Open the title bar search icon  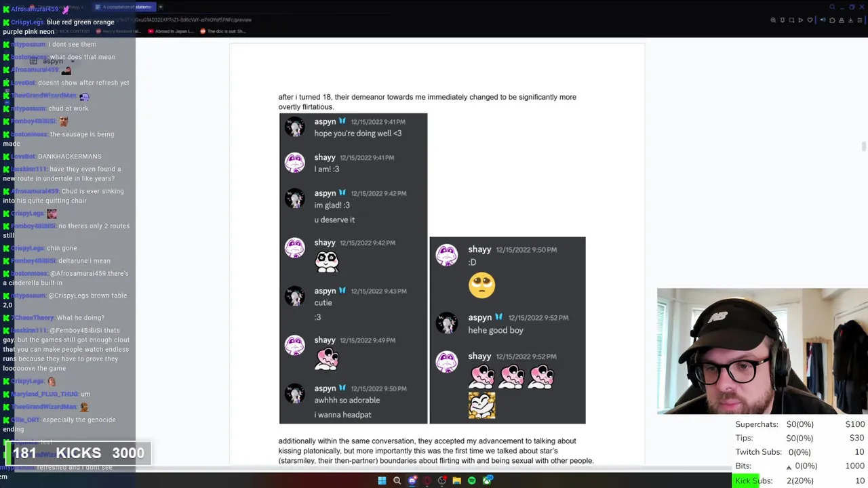tap(832, 7)
